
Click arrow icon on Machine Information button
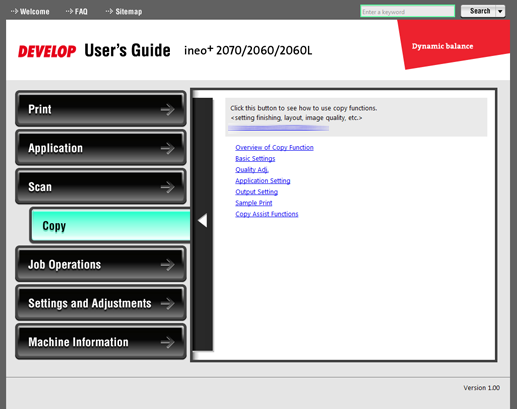(167, 342)
